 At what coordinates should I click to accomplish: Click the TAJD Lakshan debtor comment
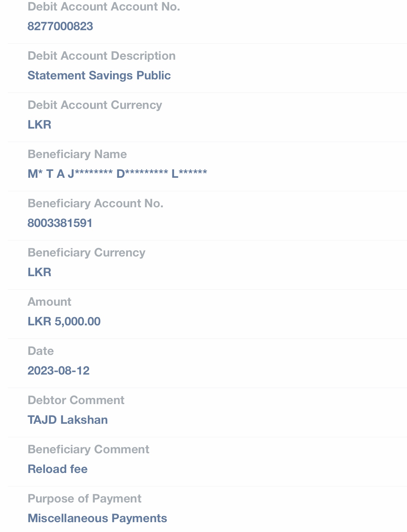[x=68, y=420]
